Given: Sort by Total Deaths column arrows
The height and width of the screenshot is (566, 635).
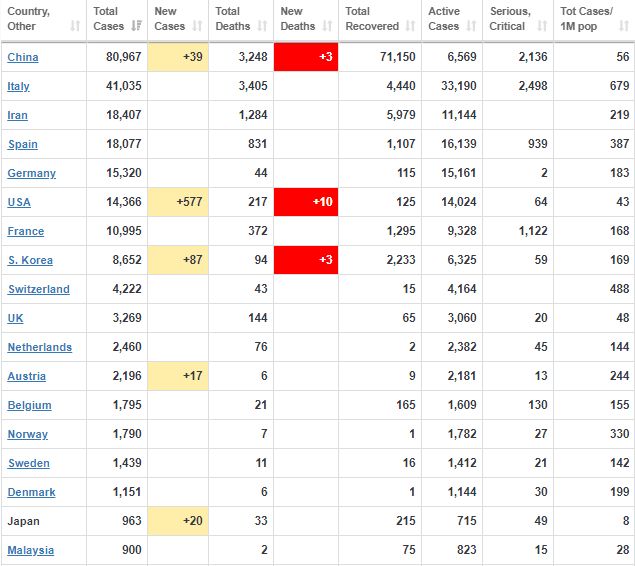Looking at the screenshot, I should click(262, 26).
